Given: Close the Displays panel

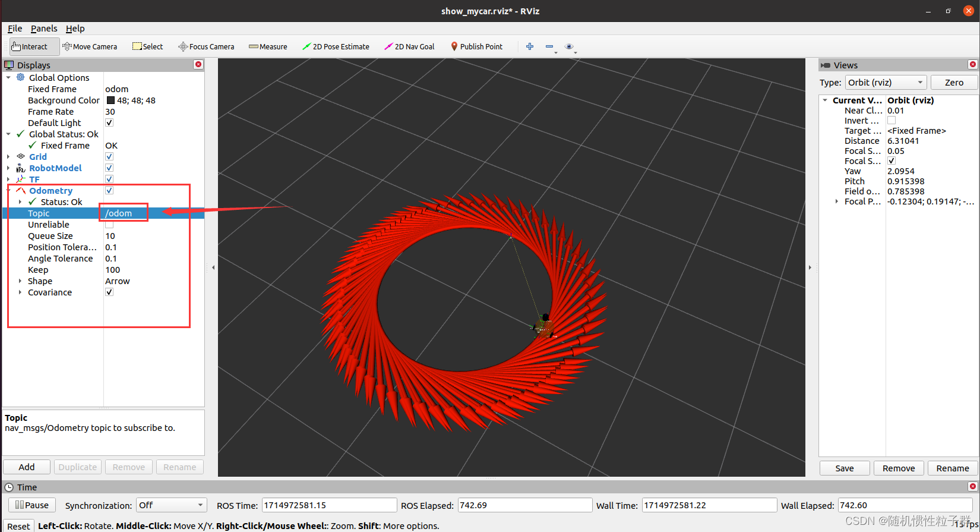Looking at the screenshot, I should (x=198, y=64).
